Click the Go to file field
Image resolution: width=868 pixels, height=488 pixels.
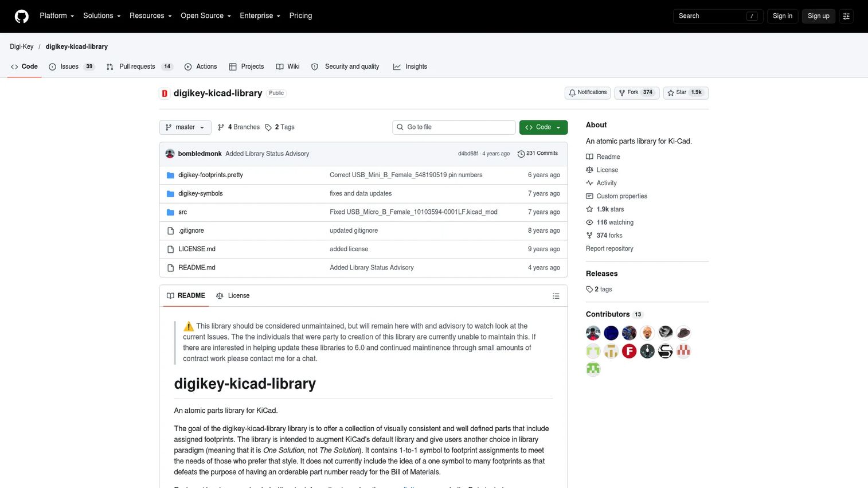tap(454, 127)
